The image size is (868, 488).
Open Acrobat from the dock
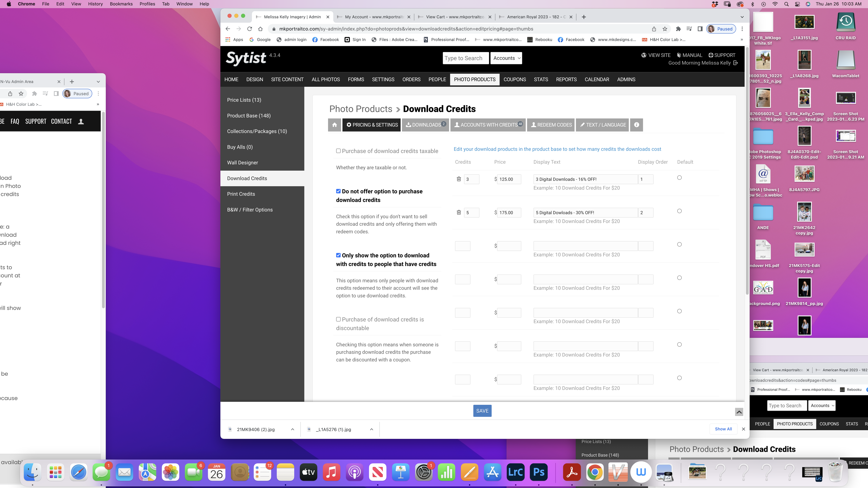(572, 472)
